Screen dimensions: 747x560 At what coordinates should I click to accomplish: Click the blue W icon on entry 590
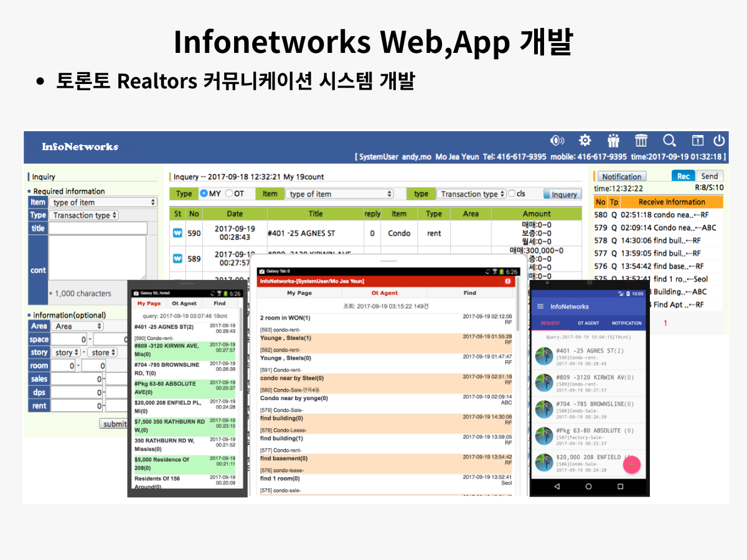tap(179, 233)
